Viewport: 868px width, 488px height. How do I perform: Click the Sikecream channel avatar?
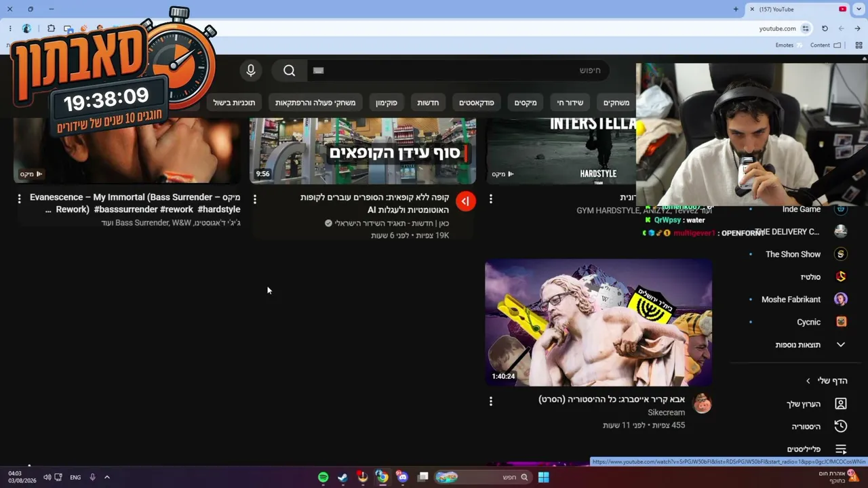702,403
